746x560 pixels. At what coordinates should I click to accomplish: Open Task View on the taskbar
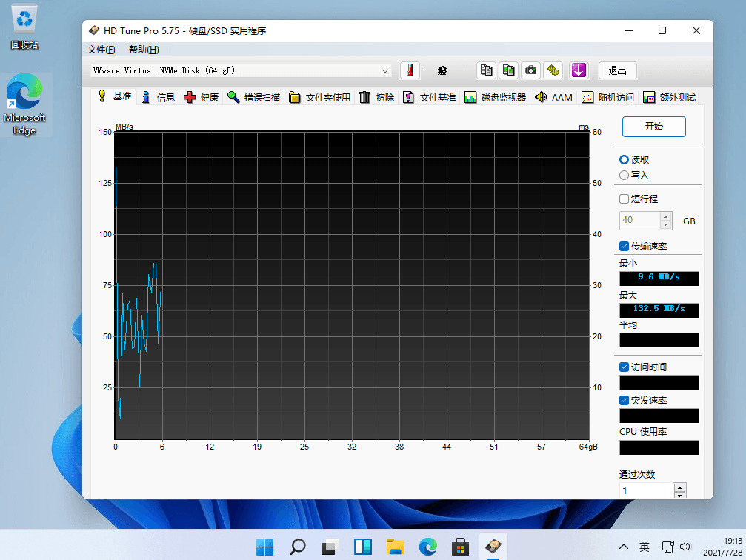point(330,547)
